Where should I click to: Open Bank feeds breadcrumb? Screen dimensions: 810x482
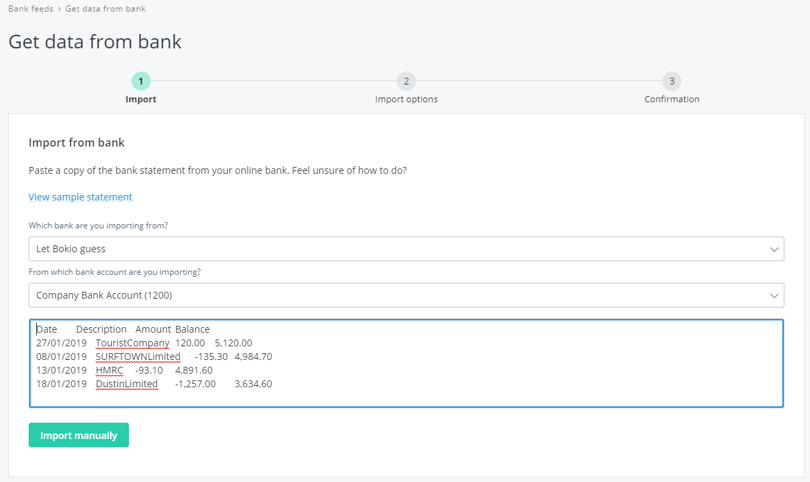[30, 9]
